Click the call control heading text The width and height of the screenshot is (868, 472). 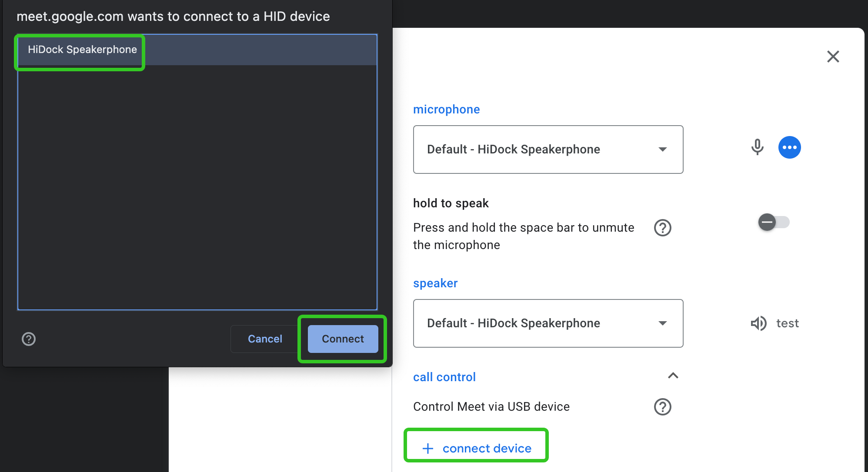click(444, 377)
